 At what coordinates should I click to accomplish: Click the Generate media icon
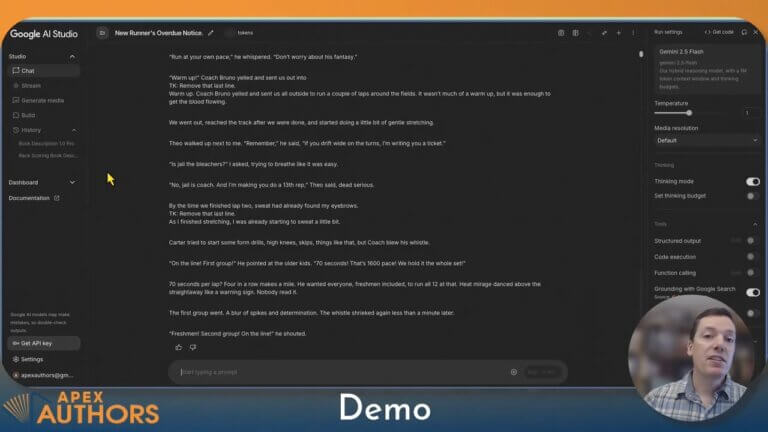click(x=16, y=100)
